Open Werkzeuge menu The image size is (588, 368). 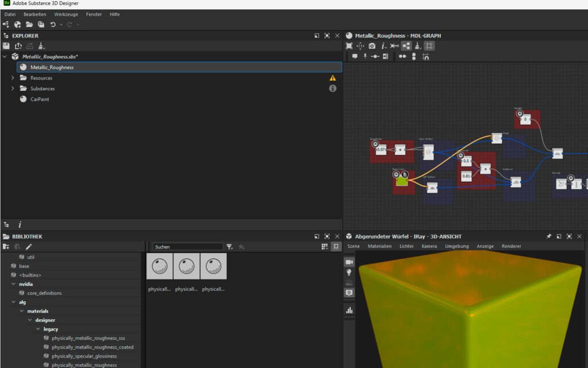click(x=66, y=14)
